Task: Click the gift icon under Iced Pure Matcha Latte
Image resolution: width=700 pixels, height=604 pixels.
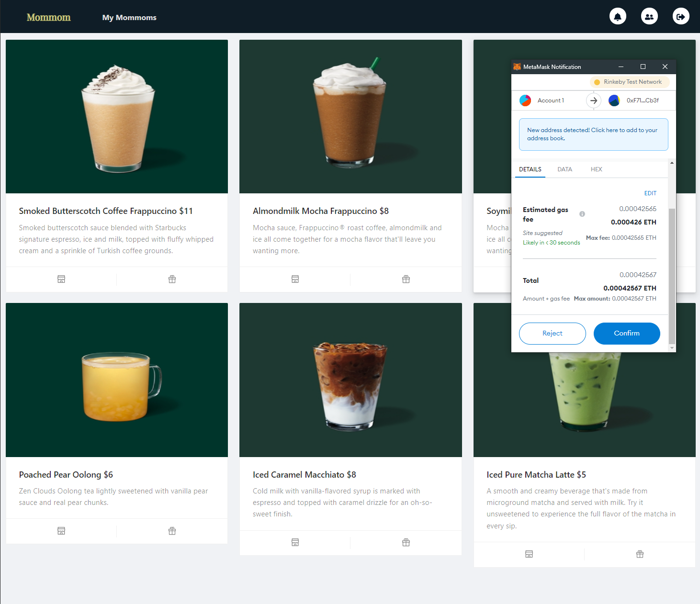Action: point(640,554)
